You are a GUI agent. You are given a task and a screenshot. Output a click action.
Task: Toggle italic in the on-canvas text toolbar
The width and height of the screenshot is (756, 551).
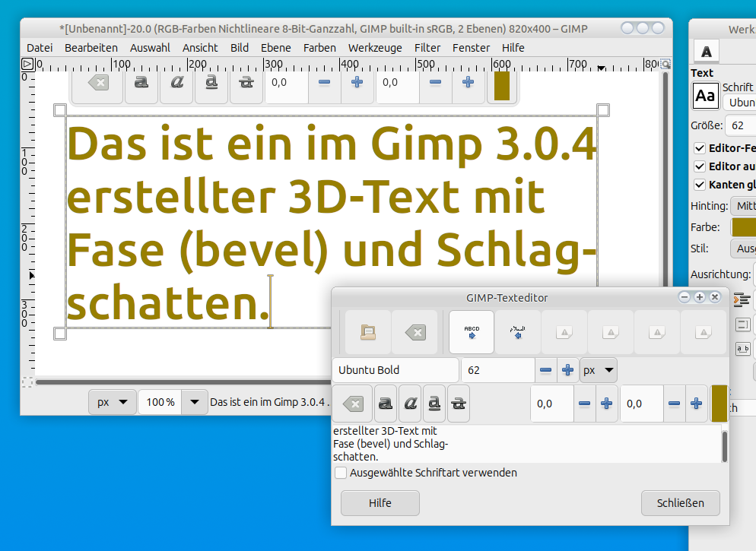(x=176, y=83)
